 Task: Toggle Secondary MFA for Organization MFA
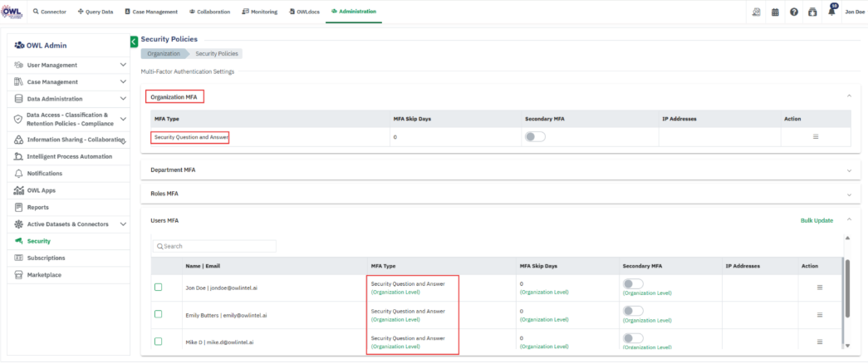[x=535, y=136]
